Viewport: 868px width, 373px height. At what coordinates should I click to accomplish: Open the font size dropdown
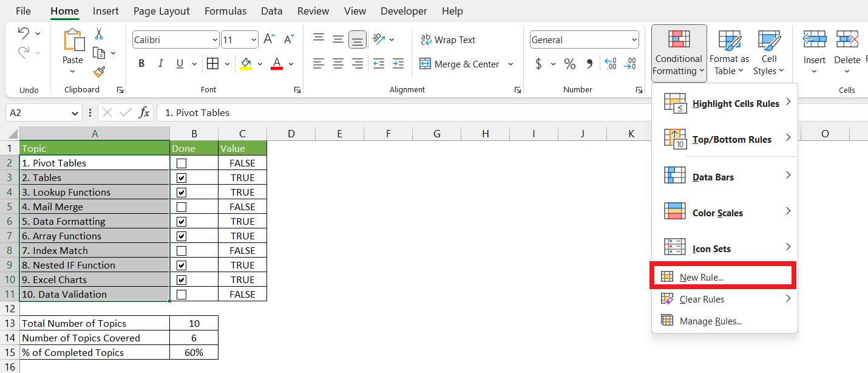(254, 40)
